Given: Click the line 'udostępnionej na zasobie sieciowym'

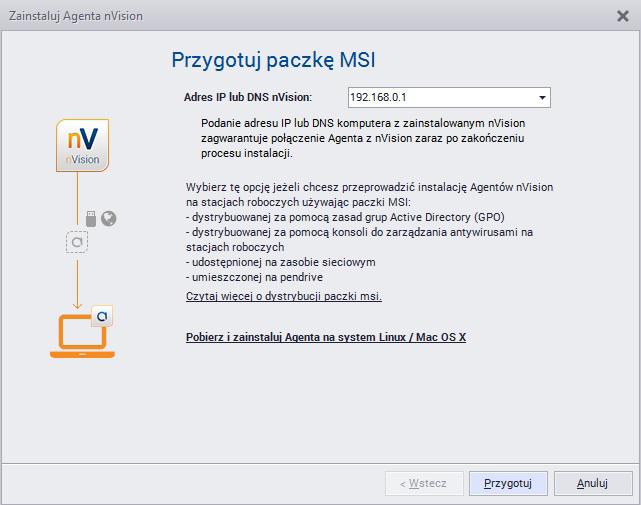Looking at the screenshot, I should point(280,262).
